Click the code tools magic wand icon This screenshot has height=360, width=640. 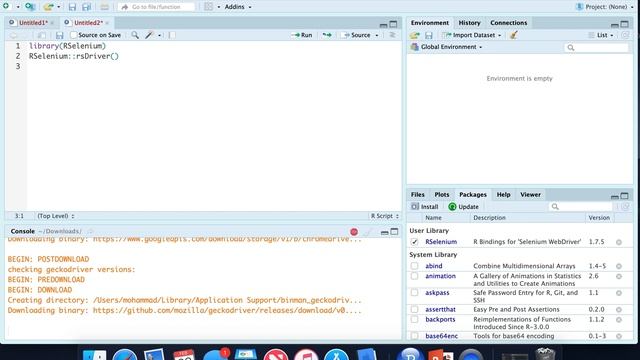(x=149, y=35)
